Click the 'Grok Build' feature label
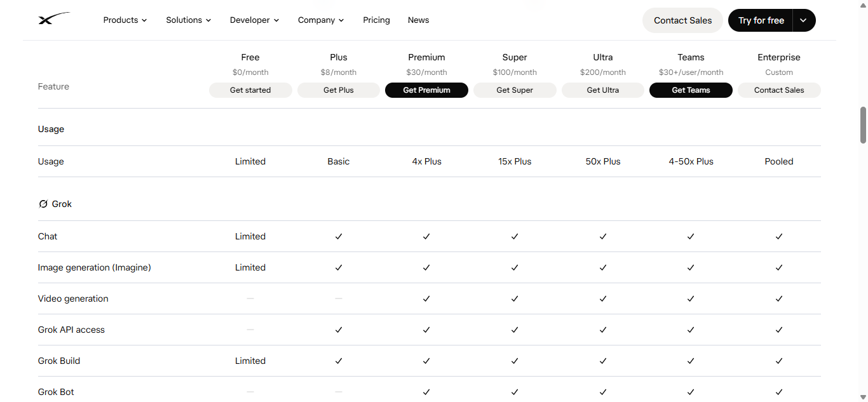Screen dimensions: 868x402 coord(59,361)
